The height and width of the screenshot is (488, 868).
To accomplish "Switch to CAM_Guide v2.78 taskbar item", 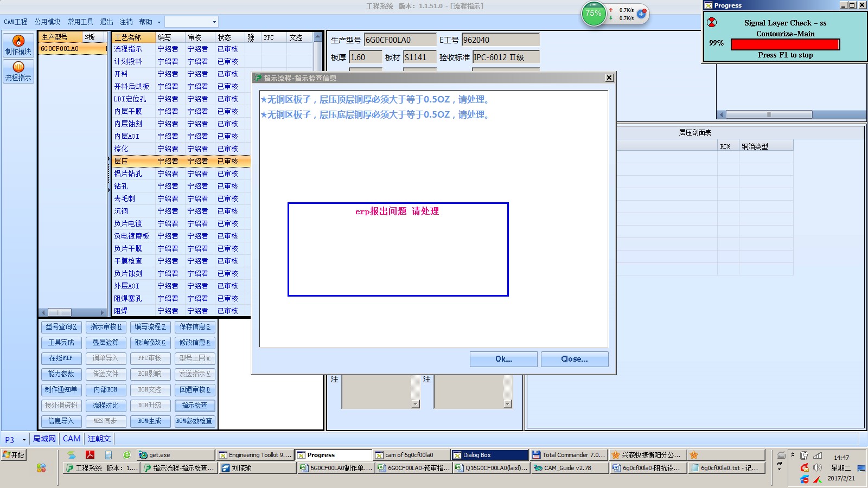I will pyautogui.click(x=570, y=468).
